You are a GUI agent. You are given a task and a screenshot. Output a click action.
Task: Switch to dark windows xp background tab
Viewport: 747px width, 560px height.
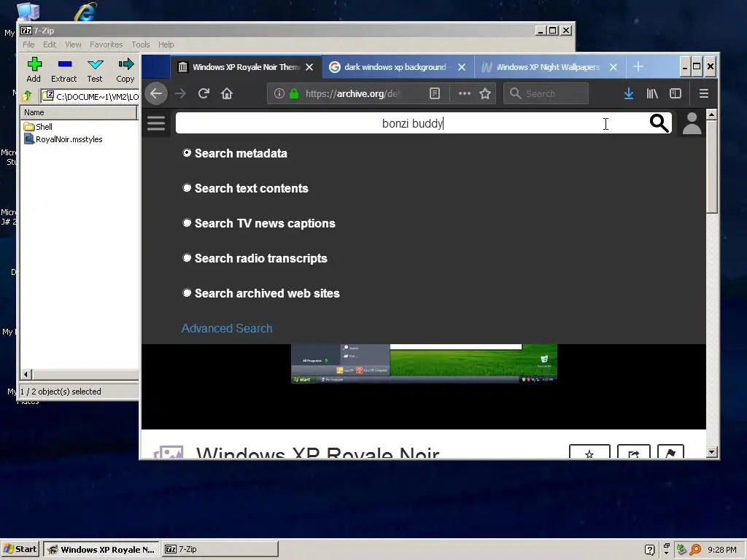pos(398,67)
